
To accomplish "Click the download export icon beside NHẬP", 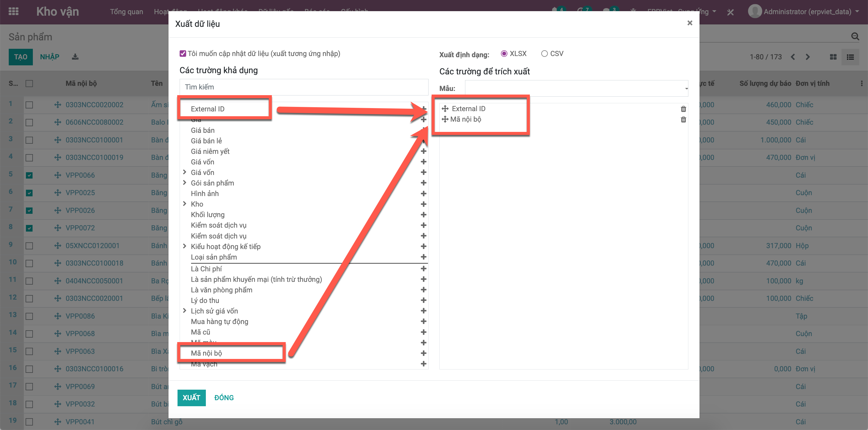I will pos(75,57).
